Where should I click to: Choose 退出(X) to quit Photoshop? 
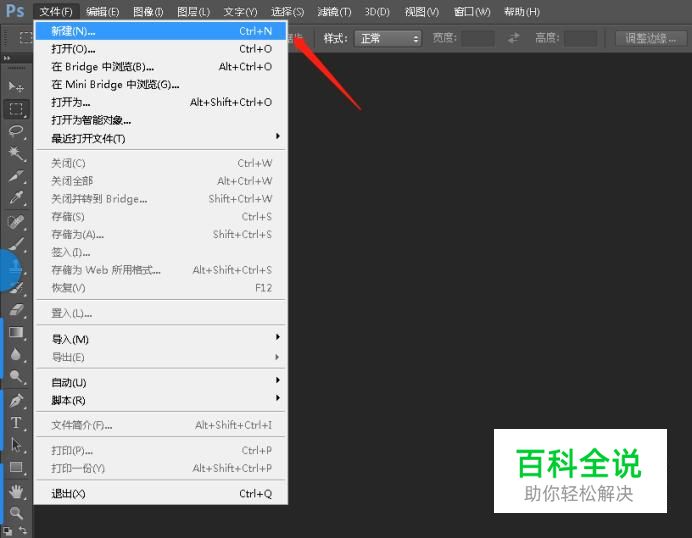tap(161, 493)
